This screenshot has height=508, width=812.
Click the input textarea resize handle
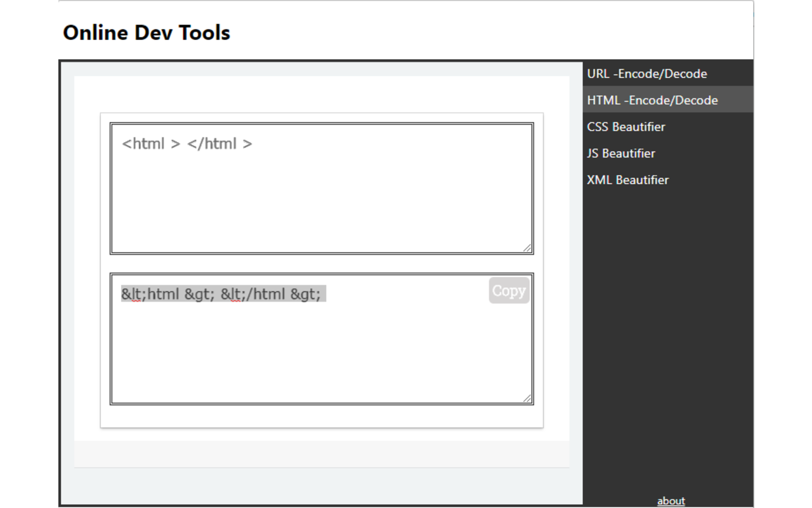coord(527,248)
